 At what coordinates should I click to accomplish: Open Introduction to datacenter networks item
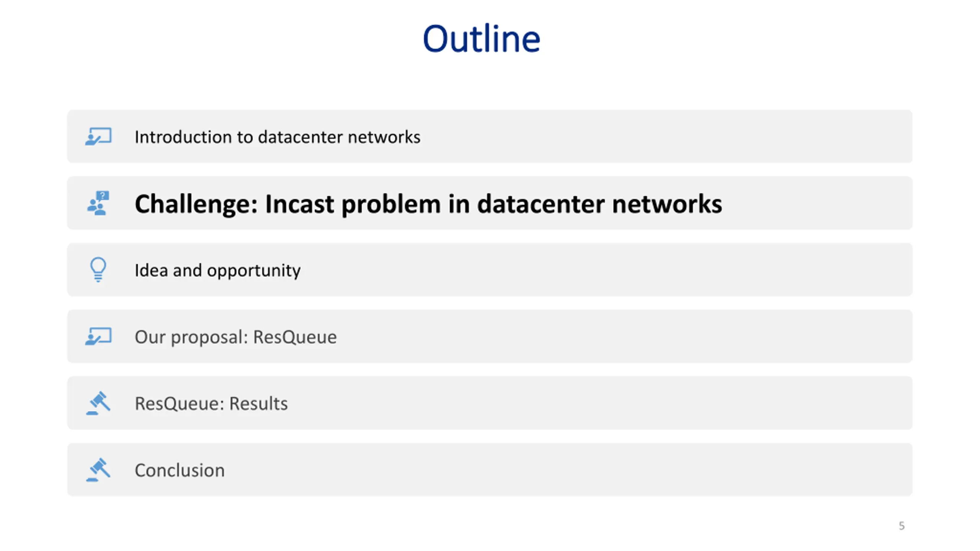490,136
